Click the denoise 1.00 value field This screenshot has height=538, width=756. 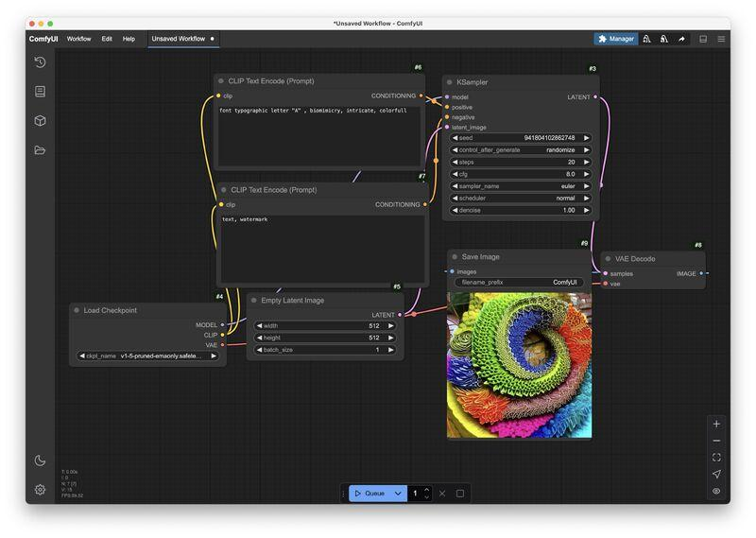[x=521, y=210]
